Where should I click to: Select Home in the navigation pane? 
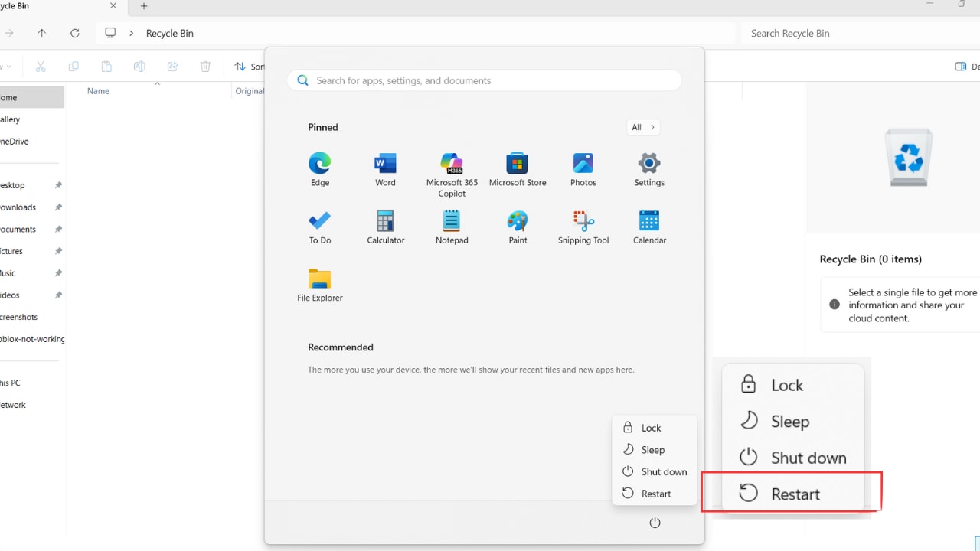click(x=32, y=97)
